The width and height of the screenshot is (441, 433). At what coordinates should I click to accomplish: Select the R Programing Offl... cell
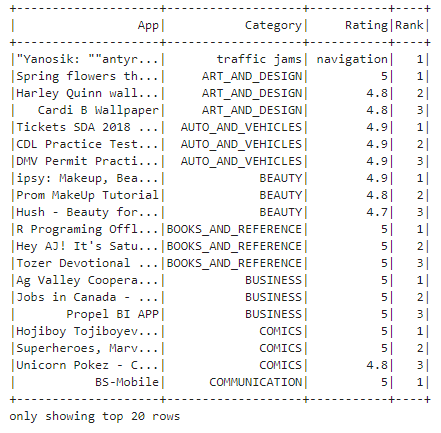87,229
